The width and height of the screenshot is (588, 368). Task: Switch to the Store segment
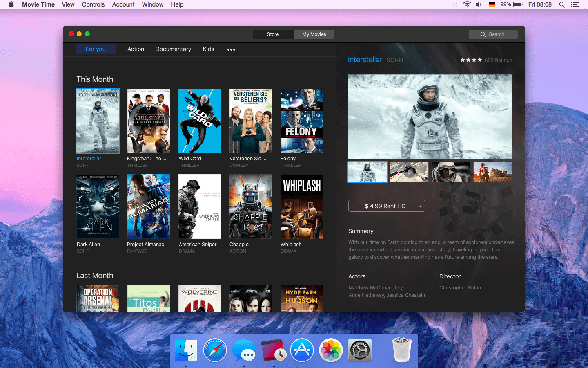point(273,34)
